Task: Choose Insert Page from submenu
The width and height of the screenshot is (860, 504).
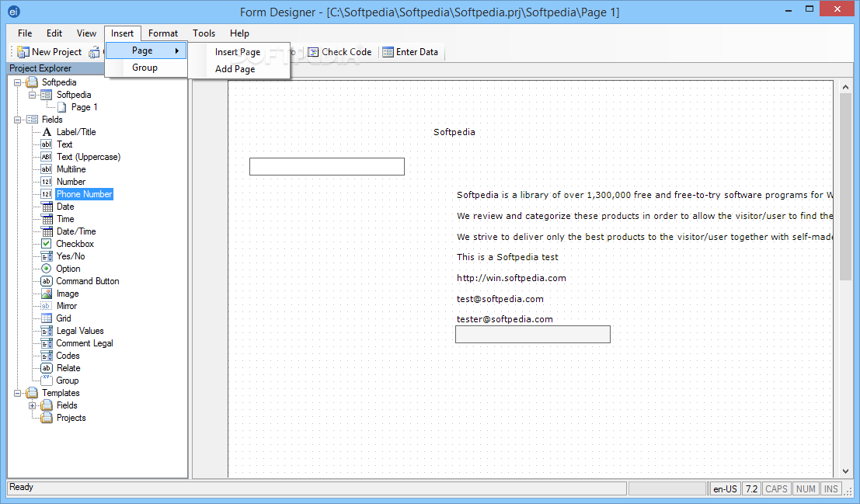Action: pos(238,52)
